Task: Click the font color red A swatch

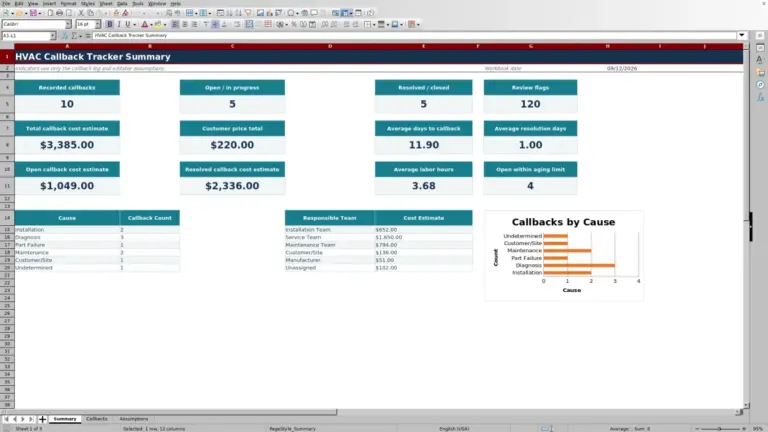Action: click(x=144, y=24)
